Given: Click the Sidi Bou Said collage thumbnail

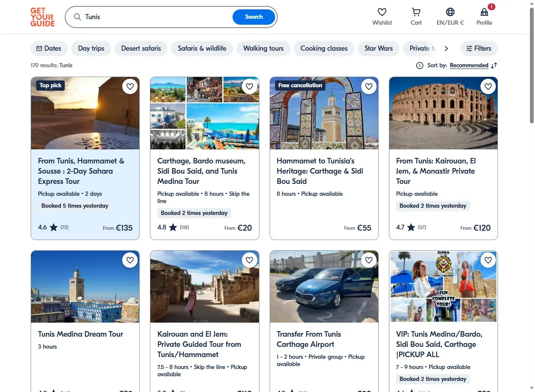Looking at the screenshot, I should pos(205,113).
